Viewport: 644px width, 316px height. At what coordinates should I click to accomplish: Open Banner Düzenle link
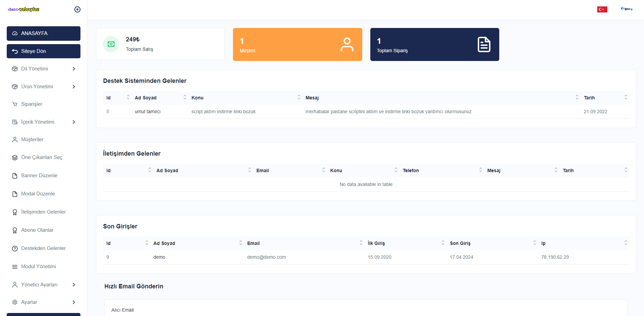(x=39, y=176)
